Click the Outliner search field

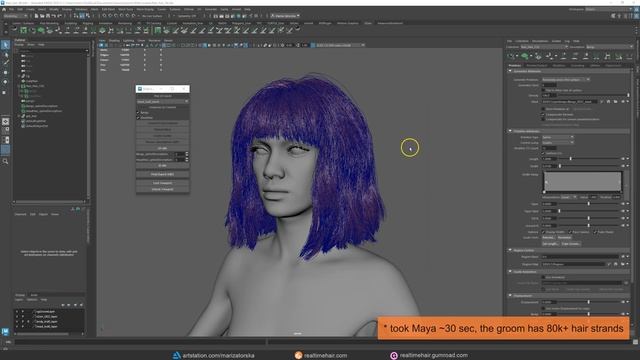(51, 51)
